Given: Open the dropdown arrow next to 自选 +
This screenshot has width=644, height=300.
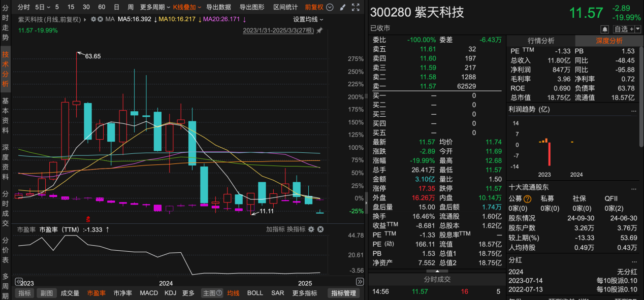Looking at the screenshot, I should [637, 29].
